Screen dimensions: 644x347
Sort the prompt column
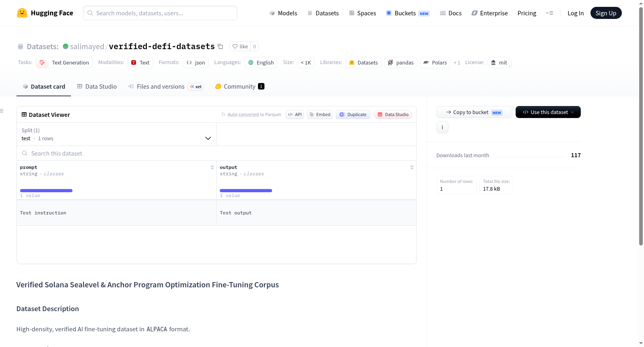click(212, 167)
